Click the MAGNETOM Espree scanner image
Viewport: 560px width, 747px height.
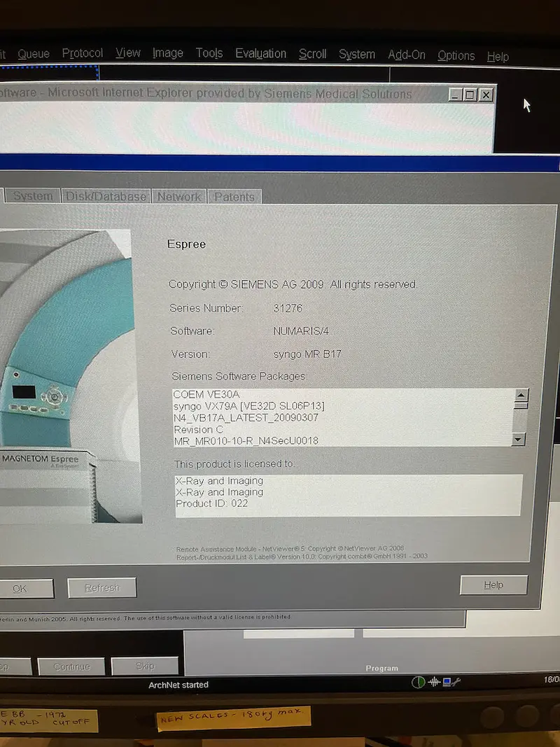point(71,377)
